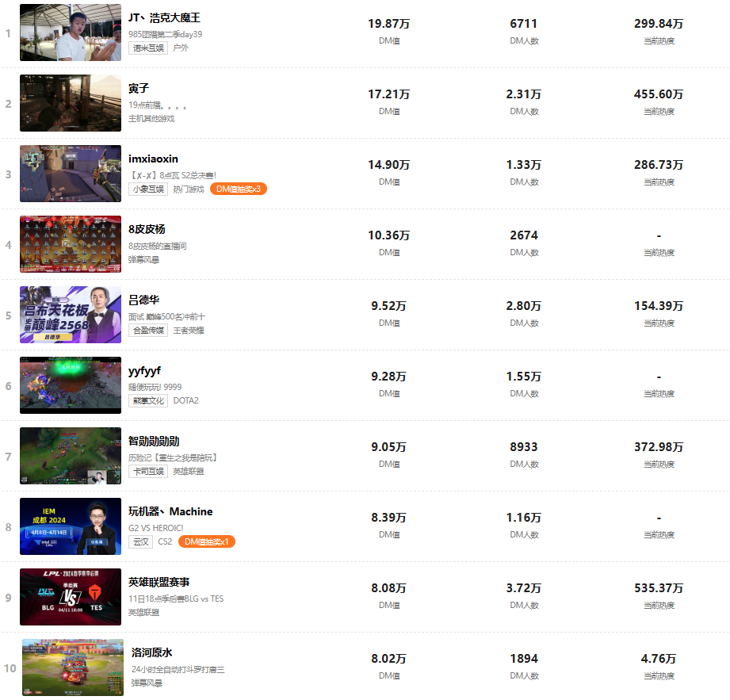Click the streamer name 洛河原水
Screen dimensions: 730x700
151,652
